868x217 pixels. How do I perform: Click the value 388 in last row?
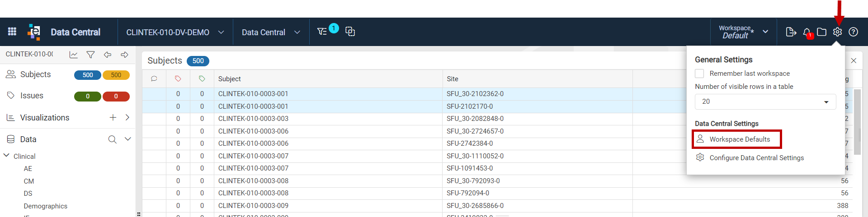coord(843,206)
